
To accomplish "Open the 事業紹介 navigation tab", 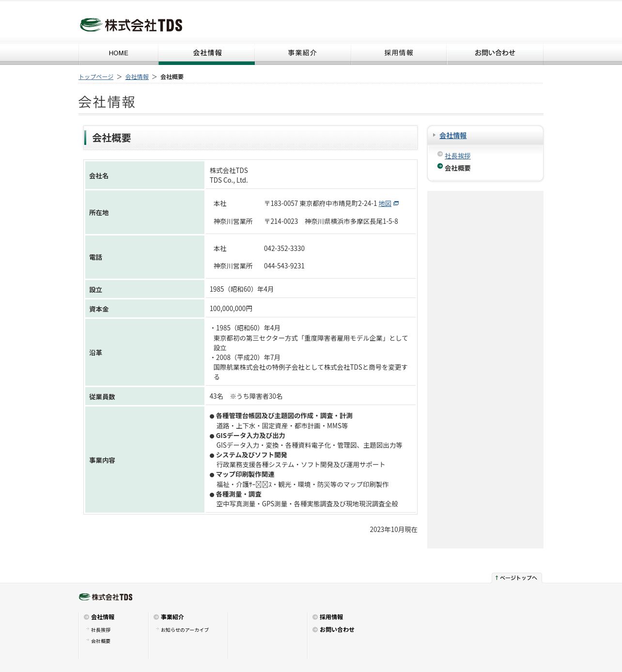I will (x=303, y=53).
